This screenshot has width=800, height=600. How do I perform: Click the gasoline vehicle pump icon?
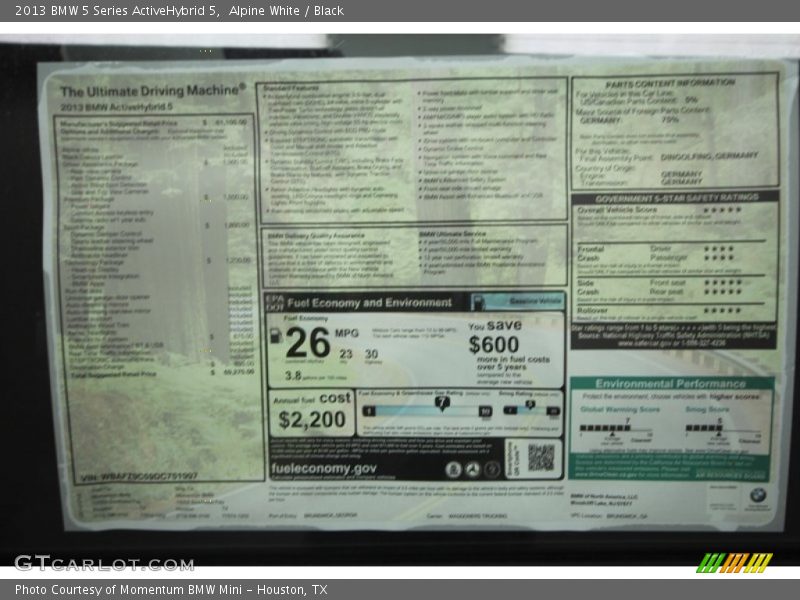(478, 303)
